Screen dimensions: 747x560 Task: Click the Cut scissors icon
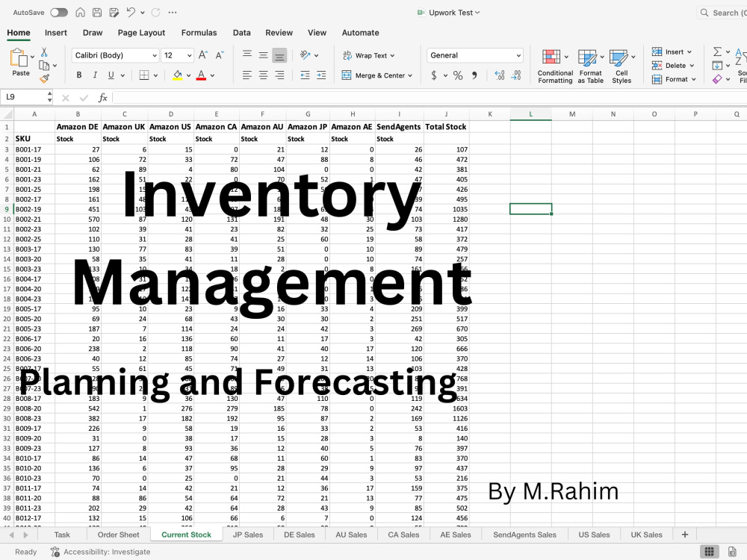[x=44, y=52]
